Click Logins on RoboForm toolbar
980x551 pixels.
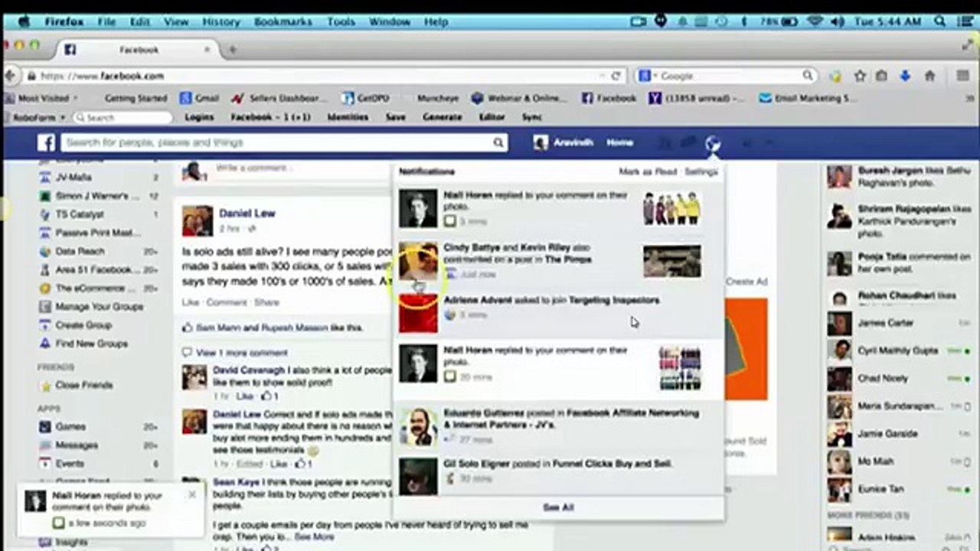[x=199, y=117]
